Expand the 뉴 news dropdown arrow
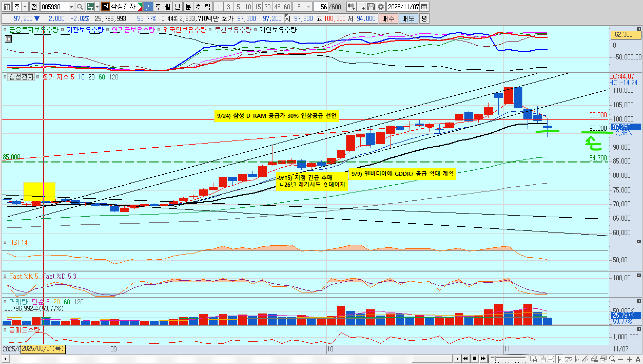The image size is (643, 364). pyautogui.click(x=97, y=7)
